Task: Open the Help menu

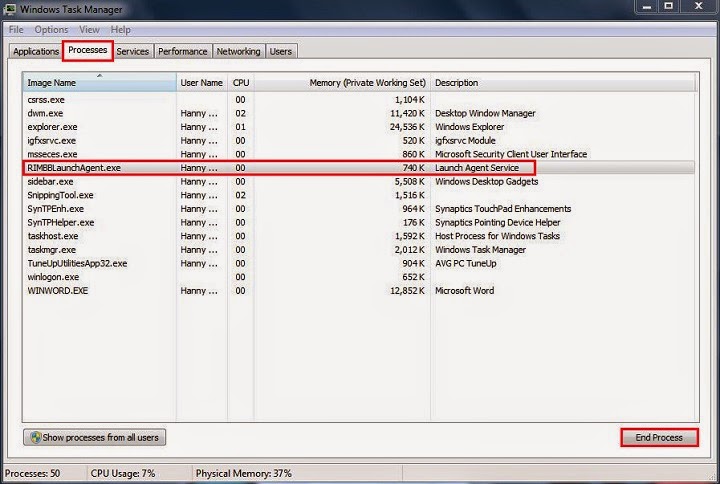Action: [121, 30]
